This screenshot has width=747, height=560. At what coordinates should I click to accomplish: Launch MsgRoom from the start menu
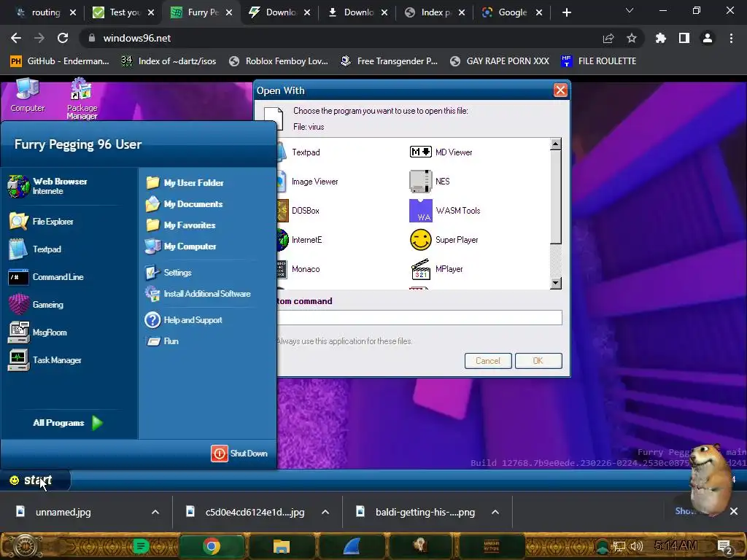38,332
